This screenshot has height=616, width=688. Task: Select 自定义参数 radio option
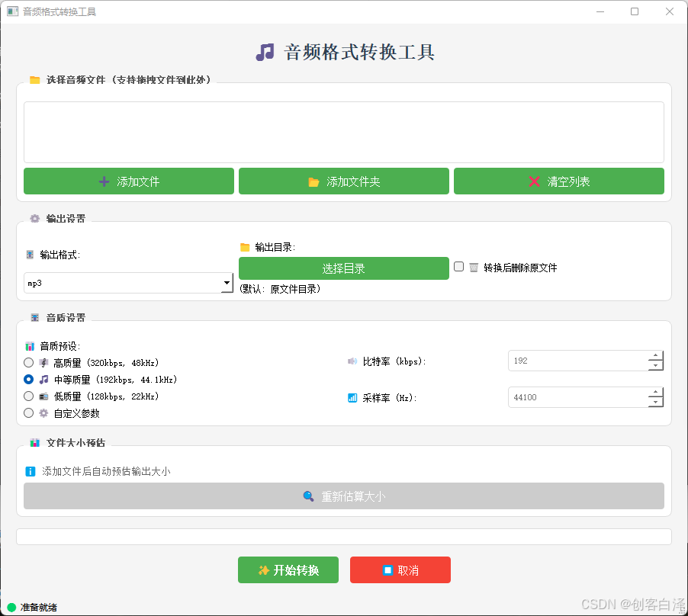tap(28, 413)
